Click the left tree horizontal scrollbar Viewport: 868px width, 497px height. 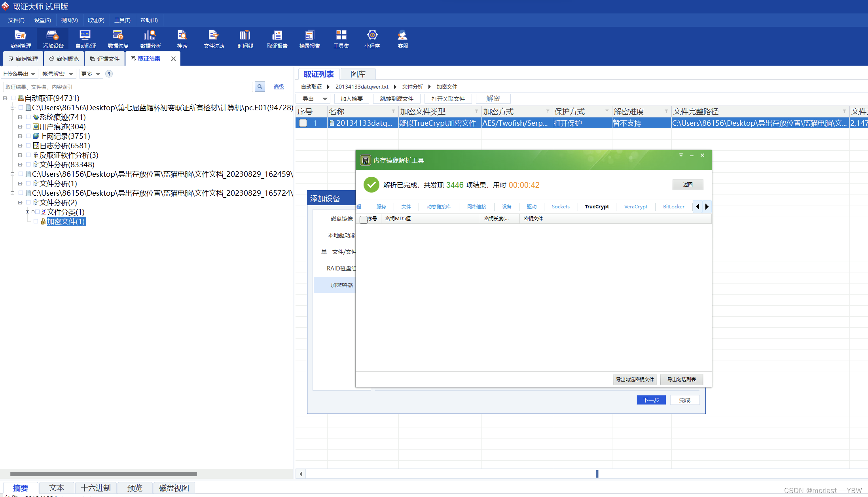click(x=103, y=474)
